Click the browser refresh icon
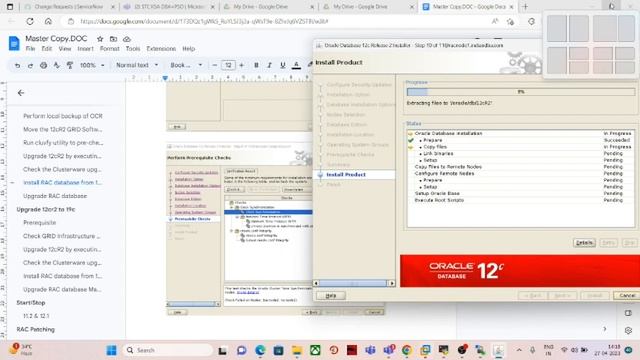This screenshot has height=360, width=640. coord(30,21)
